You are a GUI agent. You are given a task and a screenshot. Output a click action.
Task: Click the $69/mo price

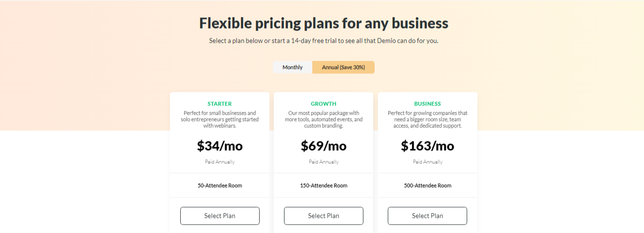[323, 145]
